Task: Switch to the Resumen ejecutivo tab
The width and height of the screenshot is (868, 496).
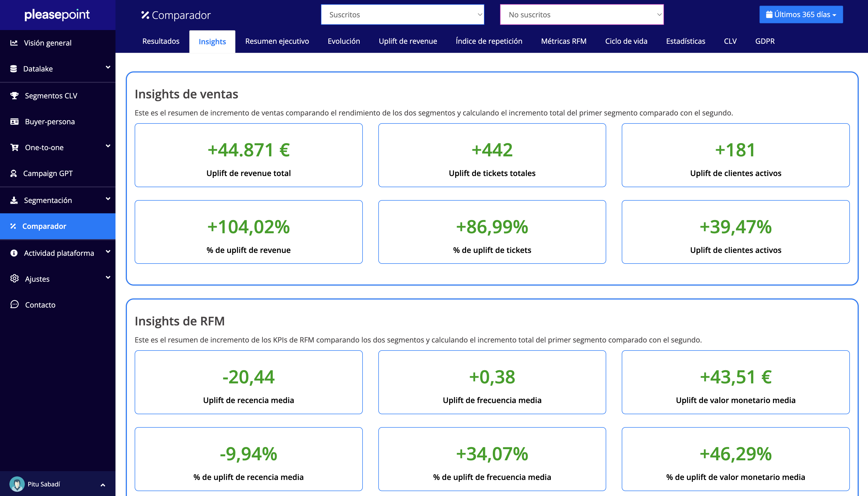Action: coord(277,41)
